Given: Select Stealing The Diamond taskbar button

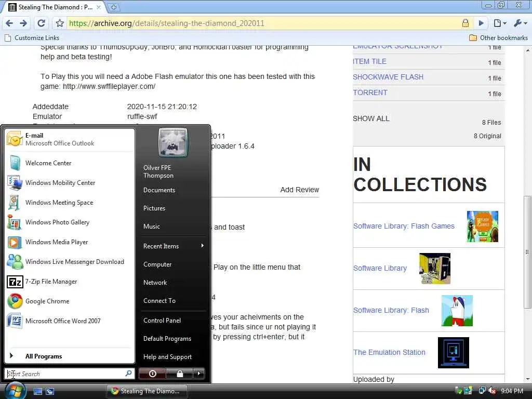Looking at the screenshot, I should coord(147,391).
